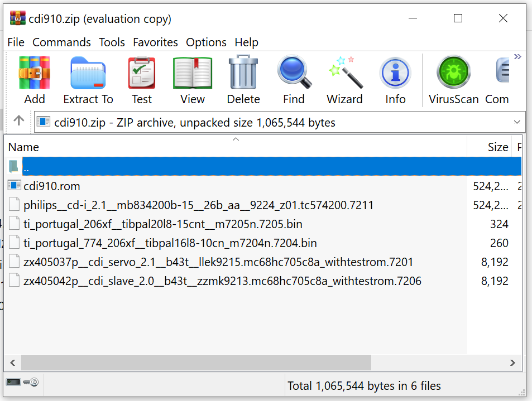Click the size 8,192 of cdi_slave file
532x401 pixels.
click(x=495, y=281)
